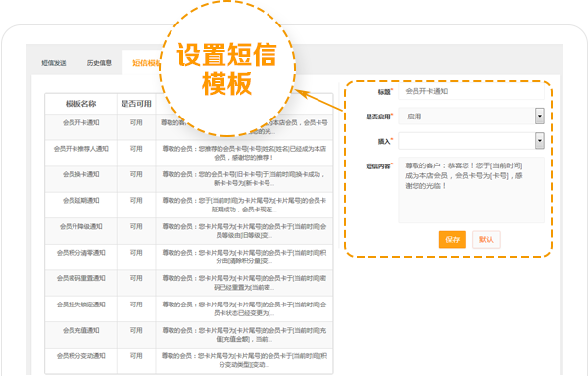Image resolution: width=588 pixels, height=376 pixels.
Task: Switch to the 历史信息 tab
Action: coord(99,63)
